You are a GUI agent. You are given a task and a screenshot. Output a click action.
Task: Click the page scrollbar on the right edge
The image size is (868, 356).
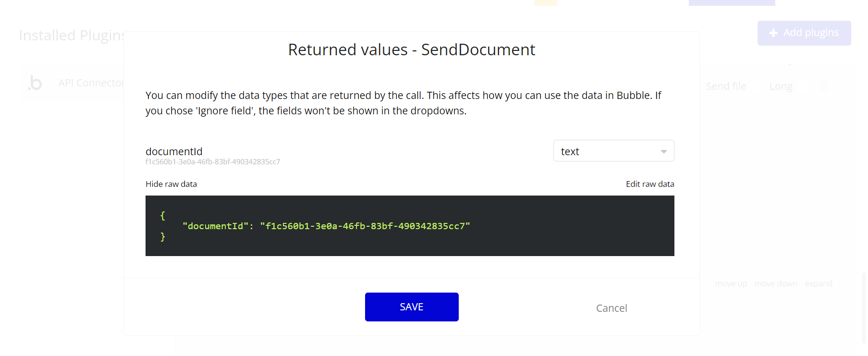click(865, 307)
